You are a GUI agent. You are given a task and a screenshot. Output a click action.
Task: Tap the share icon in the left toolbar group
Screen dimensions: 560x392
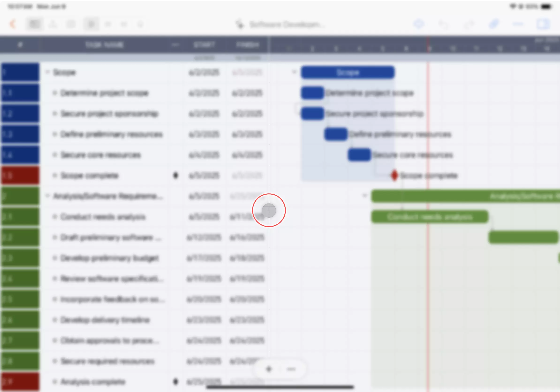pos(53,24)
